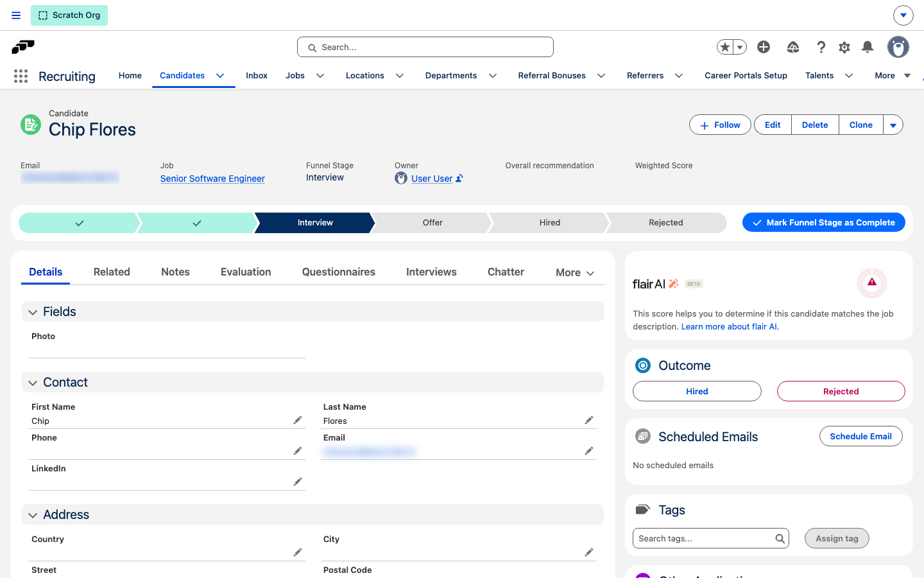
Task: Click the global actions plus icon
Action: 764,47
